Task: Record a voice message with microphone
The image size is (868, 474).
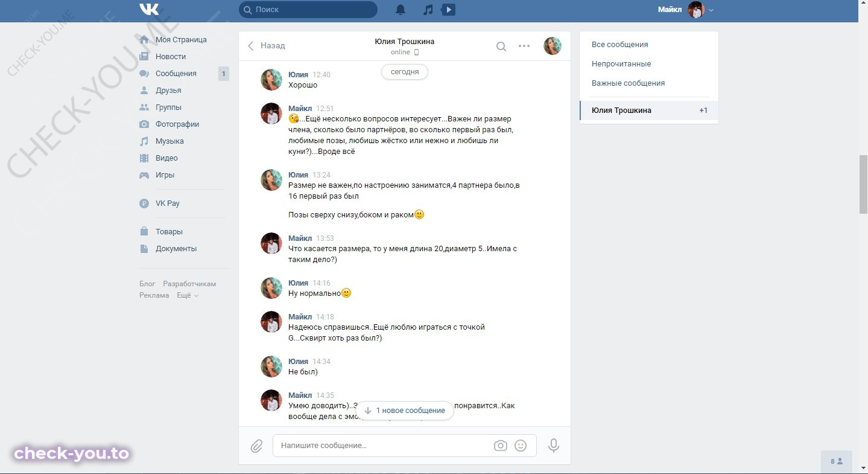Action: (x=553, y=446)
